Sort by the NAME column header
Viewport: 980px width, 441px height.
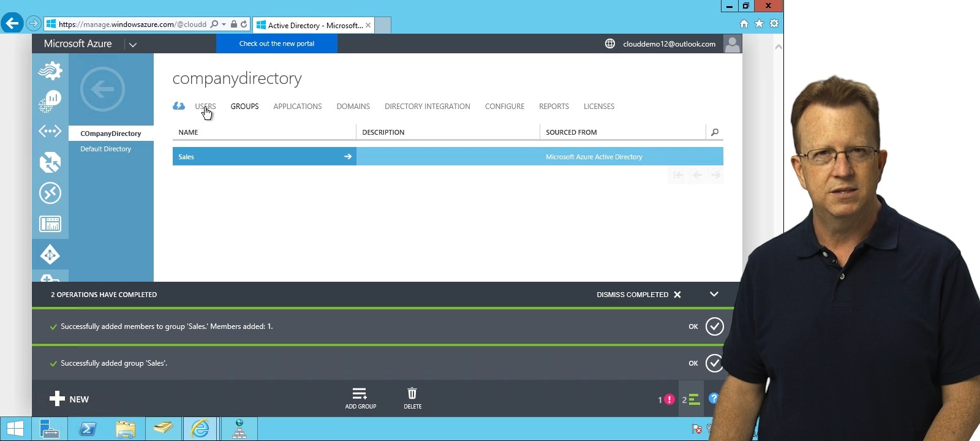tap(188, 132)
